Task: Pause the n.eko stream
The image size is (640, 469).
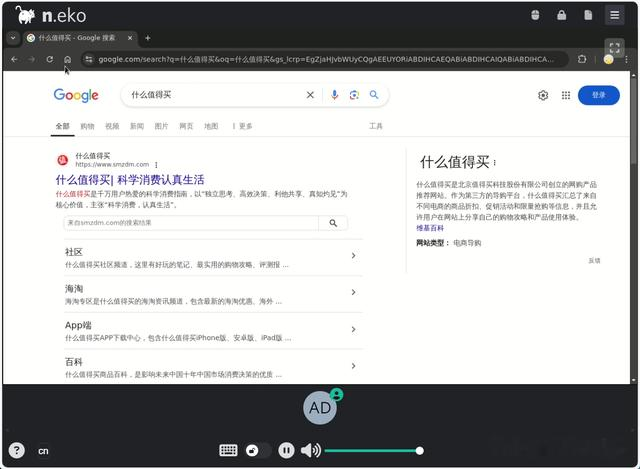Action: coord(286,451)
